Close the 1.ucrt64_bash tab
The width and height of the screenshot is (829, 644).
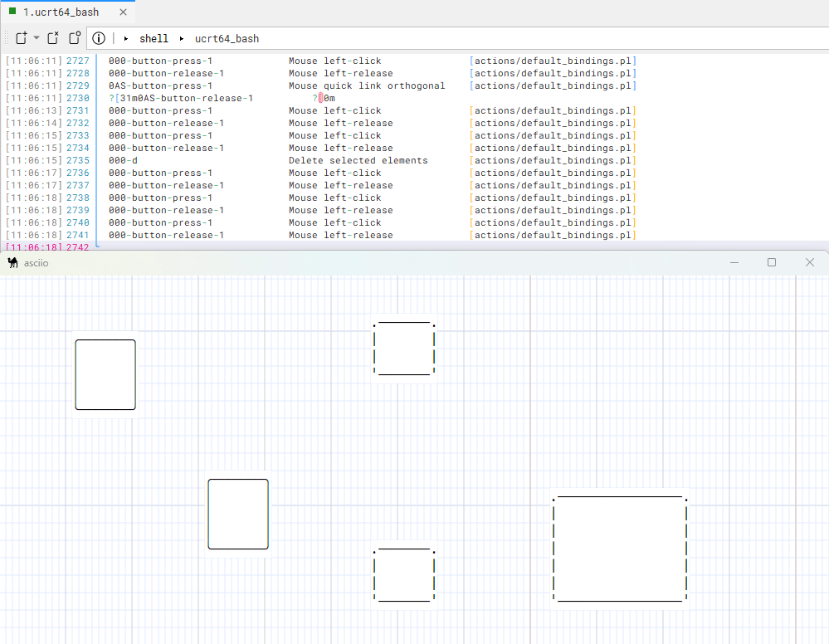123,12
